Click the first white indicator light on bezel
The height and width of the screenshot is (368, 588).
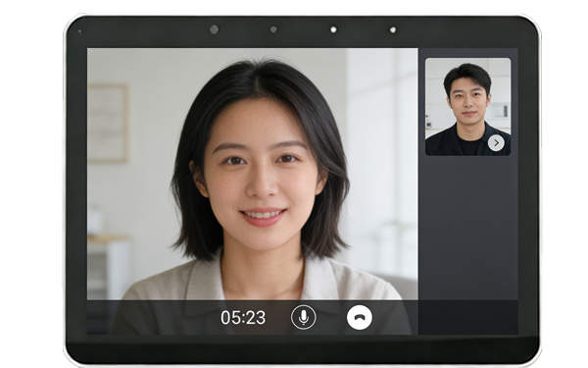tap(333, 29)
